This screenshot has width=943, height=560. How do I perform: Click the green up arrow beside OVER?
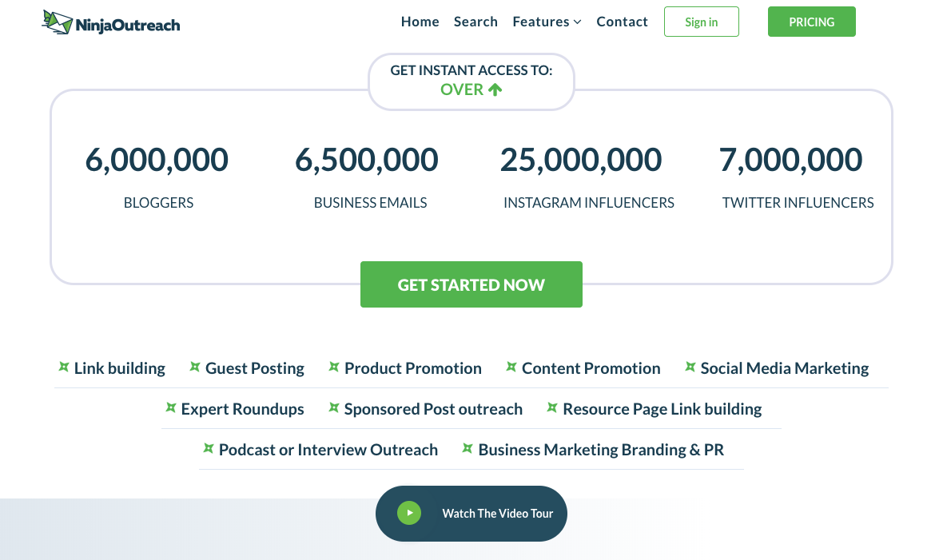coord(495,89)
